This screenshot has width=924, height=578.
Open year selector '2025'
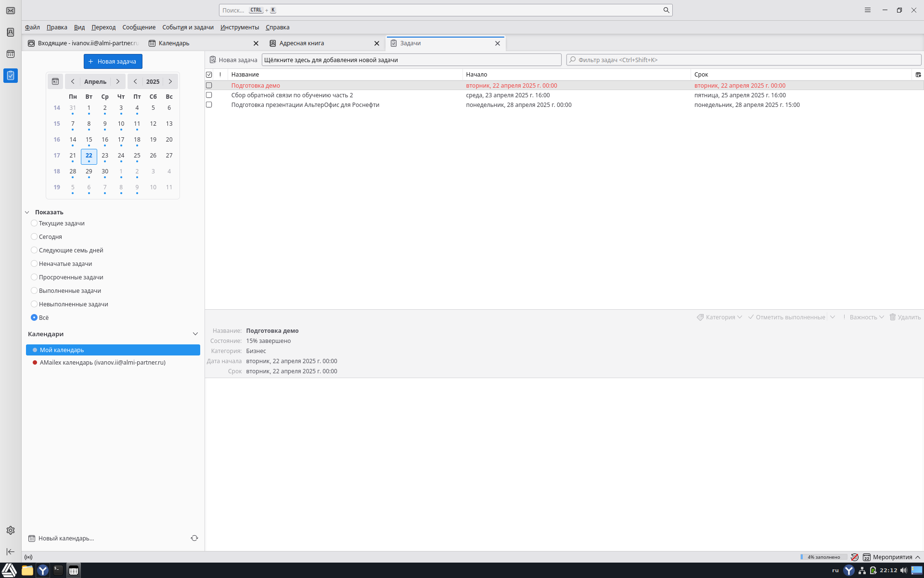(153, 81)
